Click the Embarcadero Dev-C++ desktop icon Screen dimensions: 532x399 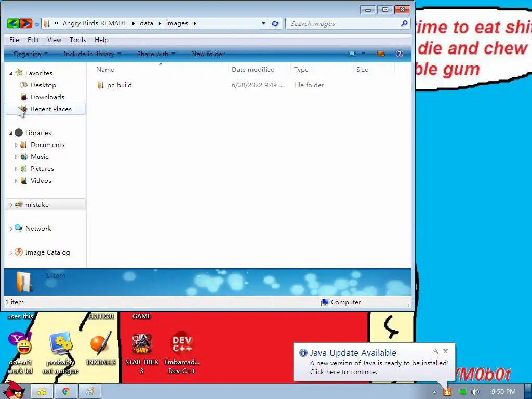click(182, 353)
